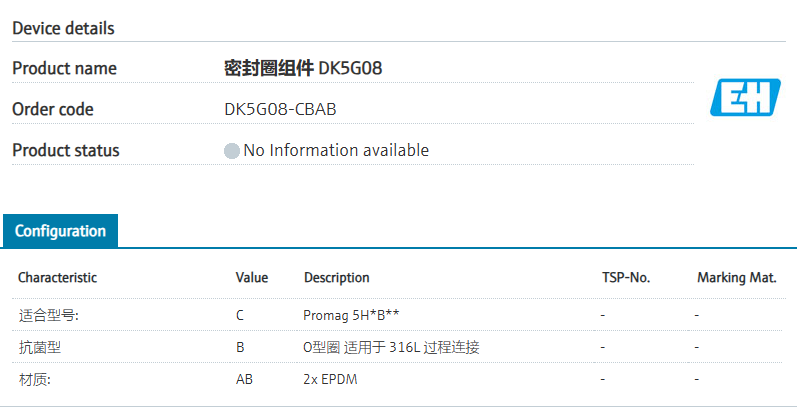Select the 适合型号 characteristic row
This screenshot has height=407, width=797.
48,314
